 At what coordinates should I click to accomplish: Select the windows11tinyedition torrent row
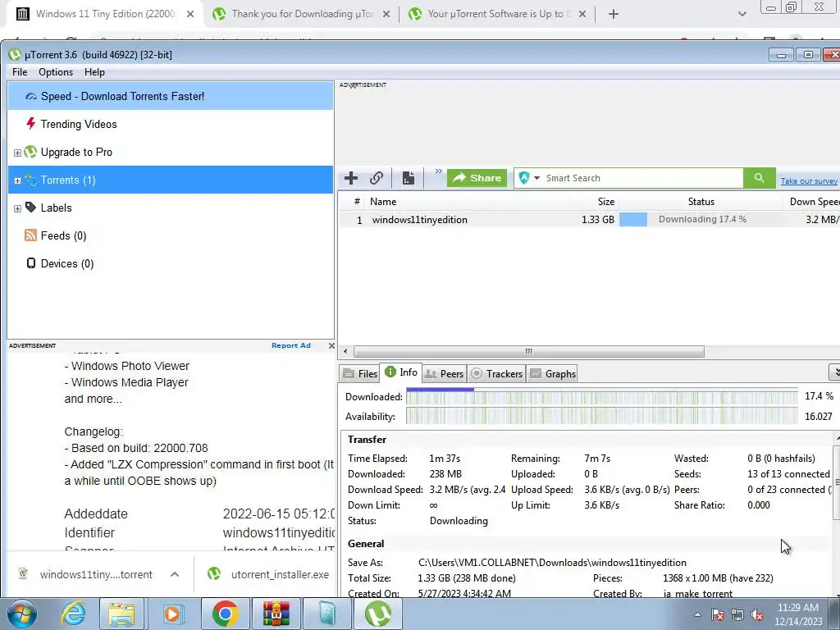point(588,220)
